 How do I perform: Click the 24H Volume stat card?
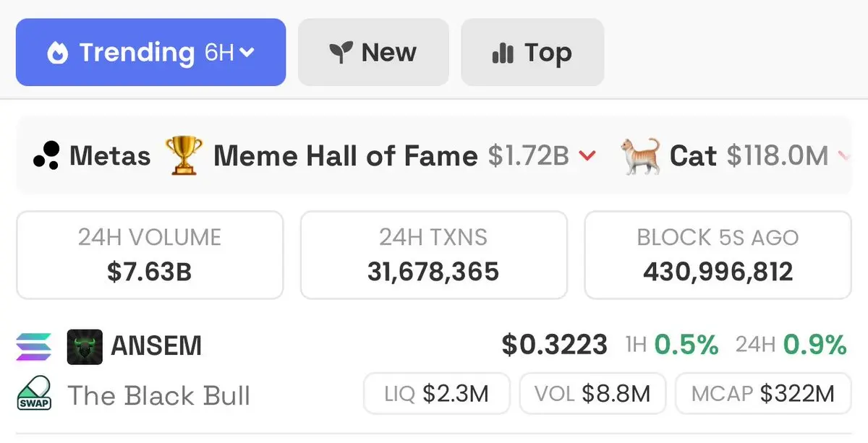(150, 255)
